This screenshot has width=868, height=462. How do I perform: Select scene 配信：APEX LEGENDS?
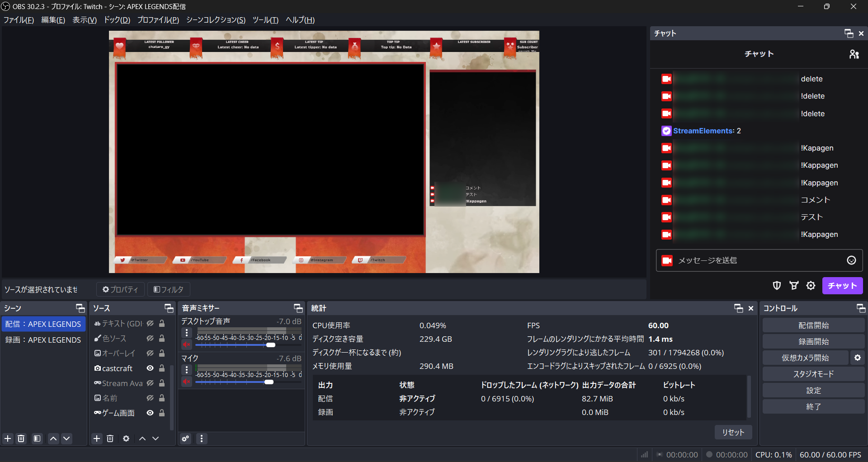click(x=43, y=324)
